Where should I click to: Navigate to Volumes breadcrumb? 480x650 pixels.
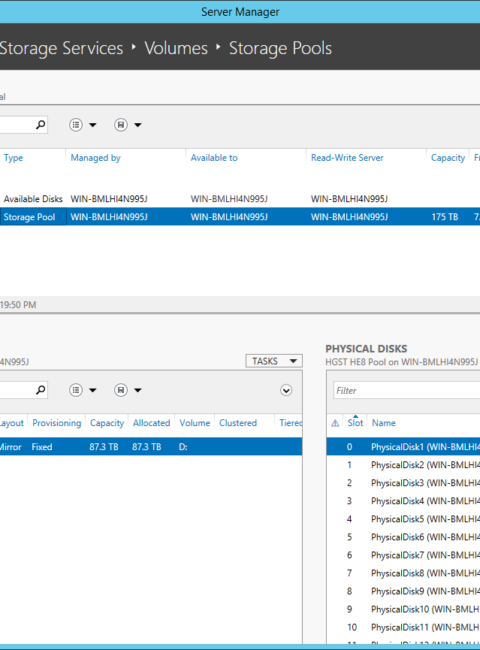point(176,48)
